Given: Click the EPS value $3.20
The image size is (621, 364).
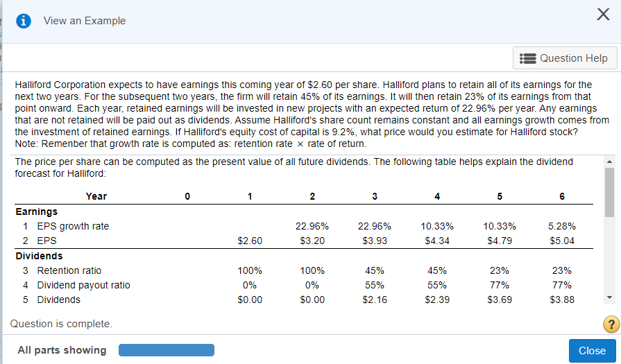Looking at the screenshot, I should [312, 241].
